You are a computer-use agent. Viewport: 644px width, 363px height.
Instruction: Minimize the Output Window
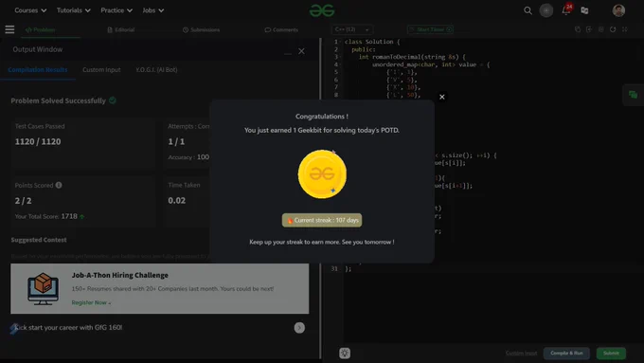(288, 53)
